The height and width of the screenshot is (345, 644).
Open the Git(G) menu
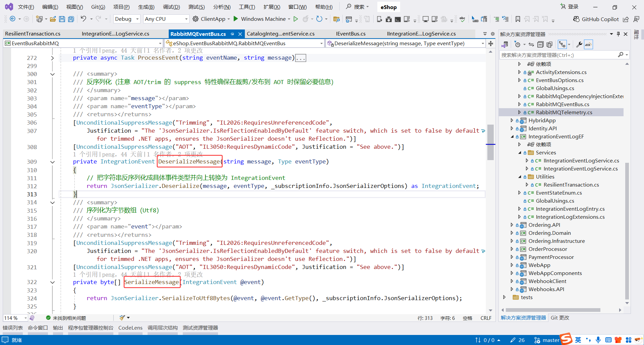tap(98, 7)
